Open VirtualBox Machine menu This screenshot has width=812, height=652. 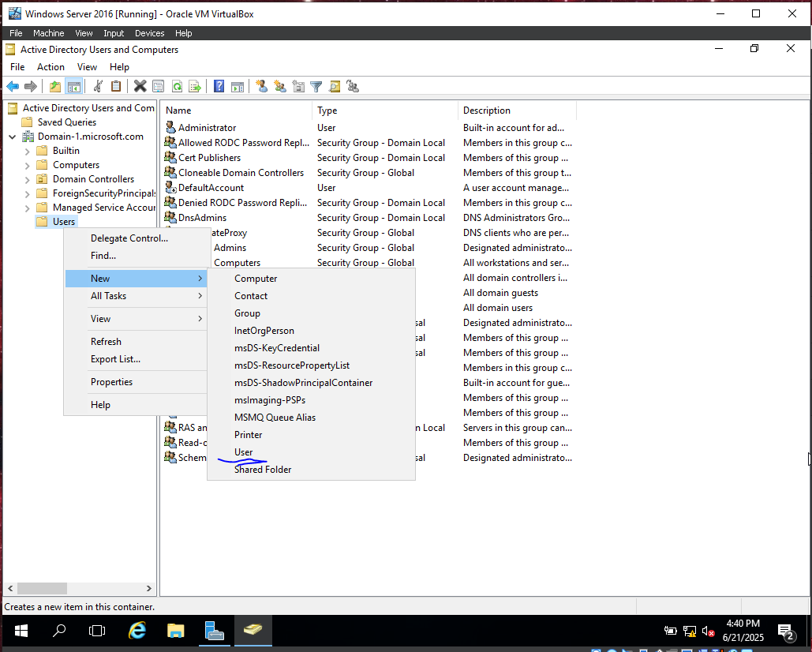point(49,33)
